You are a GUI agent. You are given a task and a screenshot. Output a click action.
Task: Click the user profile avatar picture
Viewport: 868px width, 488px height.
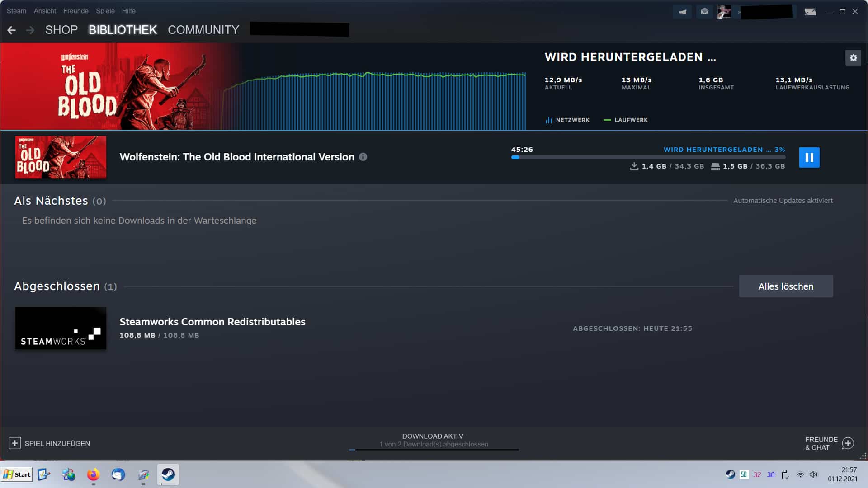point(724,12)
